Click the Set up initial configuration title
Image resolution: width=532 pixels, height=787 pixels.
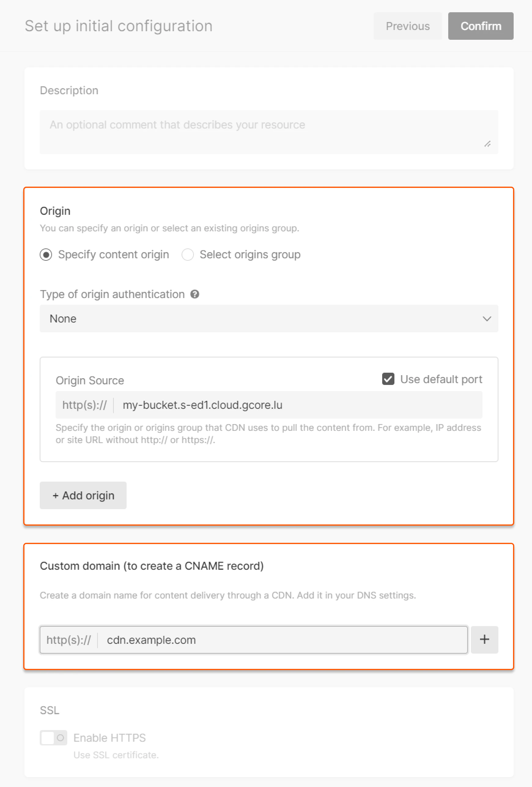[118, 26]
